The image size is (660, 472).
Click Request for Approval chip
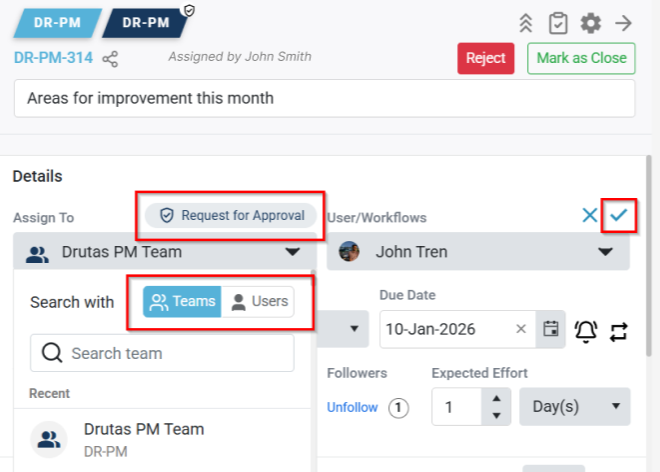click(231, 215)
